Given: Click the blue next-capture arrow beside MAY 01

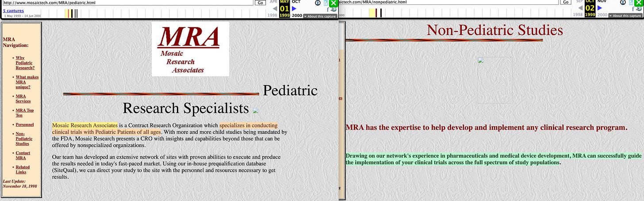Looking at the screenshot, I should (294, 8).
